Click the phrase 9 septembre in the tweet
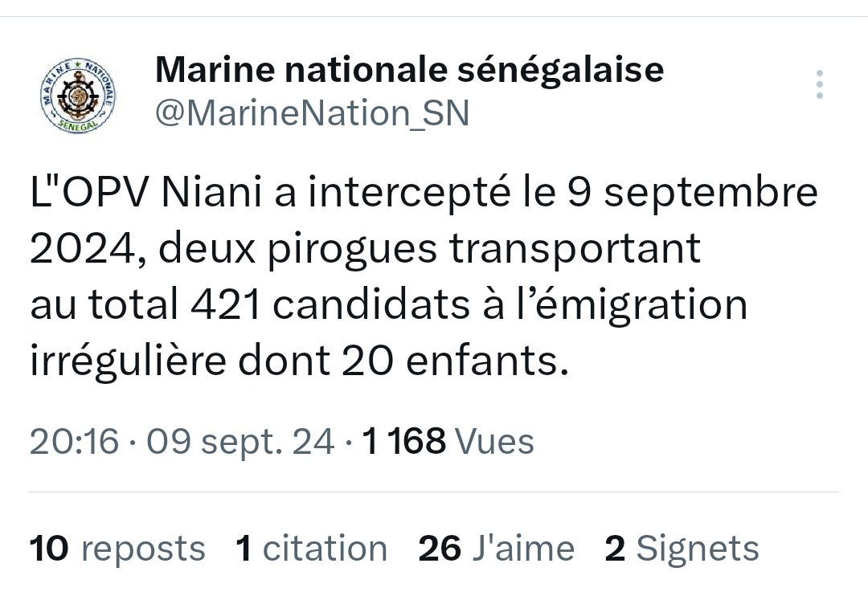 pos(690,193)
